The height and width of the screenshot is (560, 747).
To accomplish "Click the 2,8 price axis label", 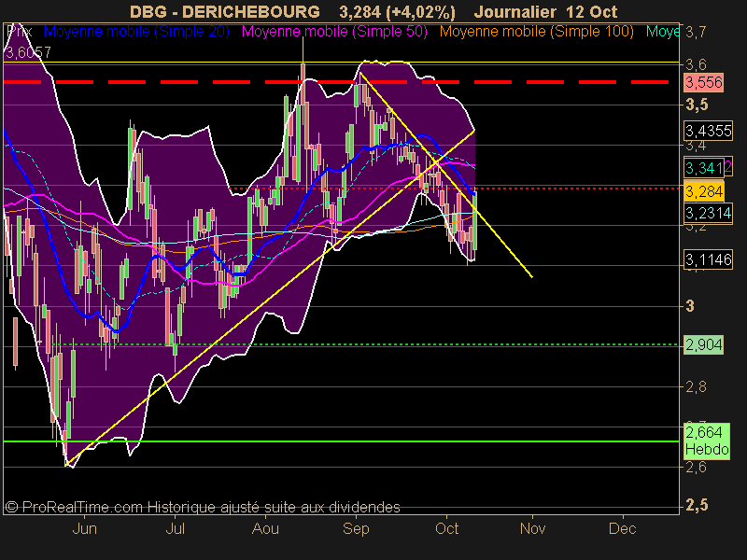I will click(x=696, y=386).
